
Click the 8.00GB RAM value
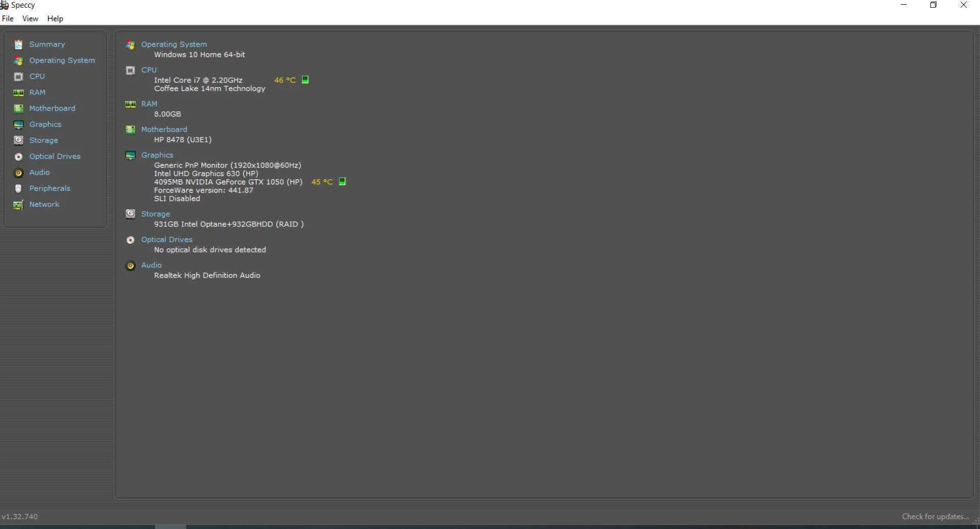point(167,114)
